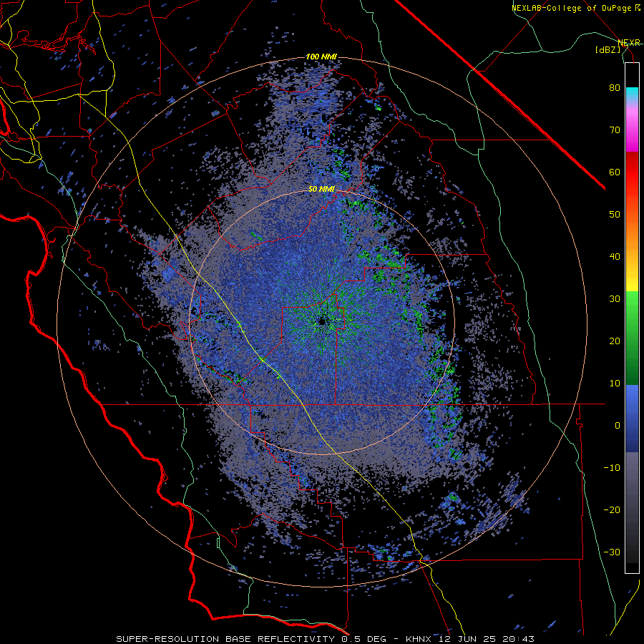This screenshot has width=644, height=644.
Task: Click the KHNX station ID in the caption
Action: (420, 639)
